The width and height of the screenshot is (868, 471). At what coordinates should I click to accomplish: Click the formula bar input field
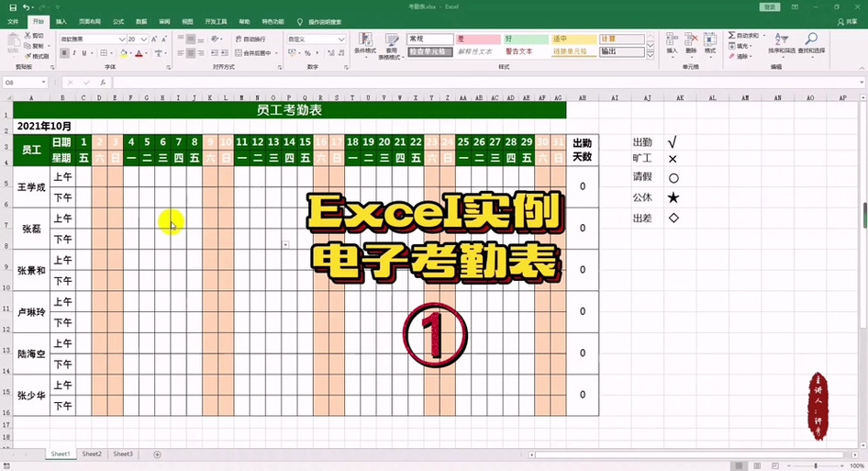487,83
